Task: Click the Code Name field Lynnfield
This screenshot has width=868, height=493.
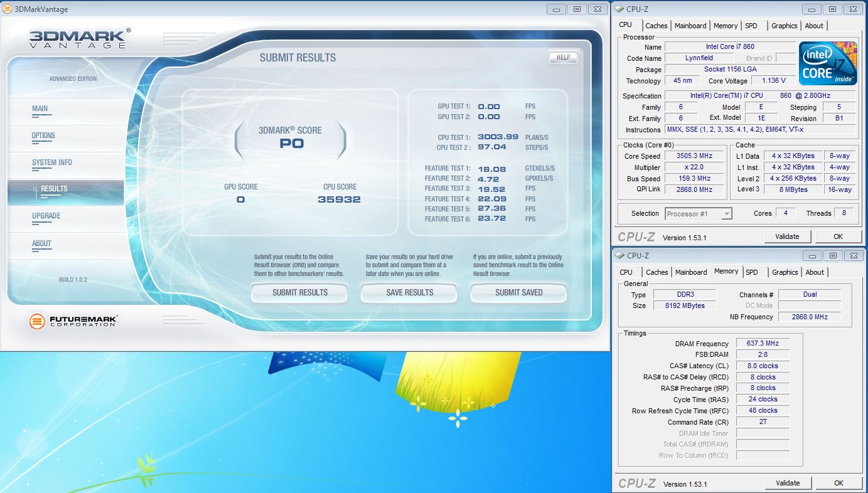Action: [x=699, y=58]
